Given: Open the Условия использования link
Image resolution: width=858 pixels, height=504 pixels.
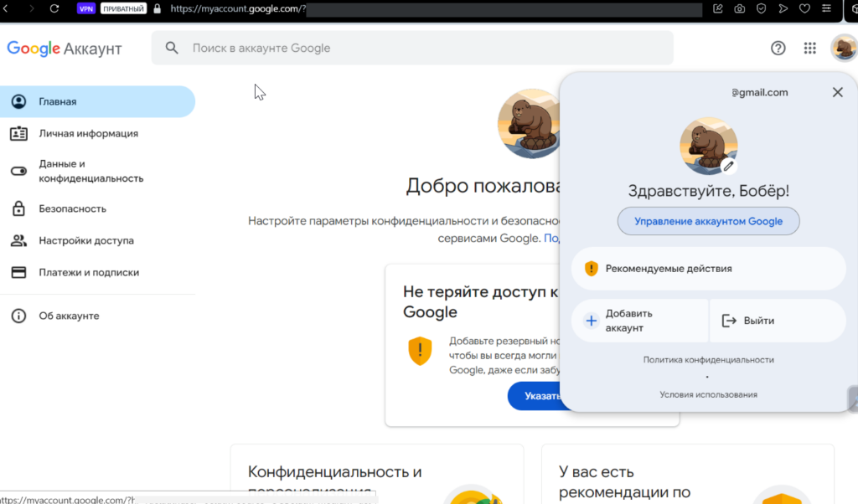Looking at the screenshot, I should coord(708,394).
